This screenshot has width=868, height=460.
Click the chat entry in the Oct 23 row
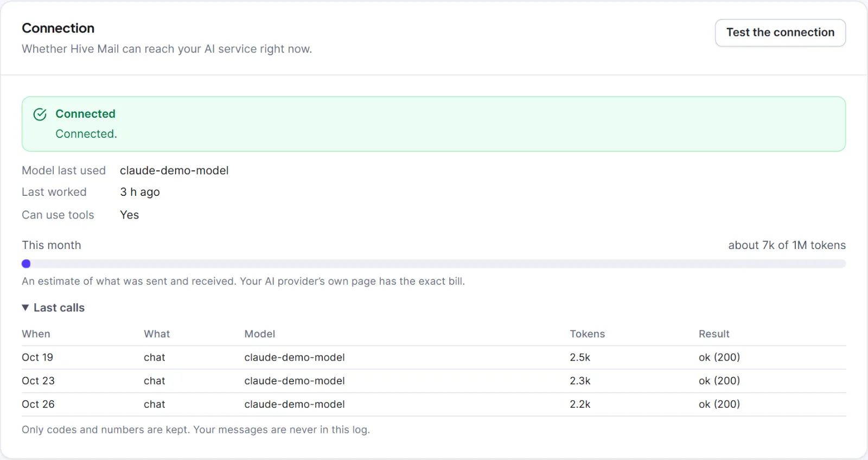pyautogui.click(x=155, y=381)
